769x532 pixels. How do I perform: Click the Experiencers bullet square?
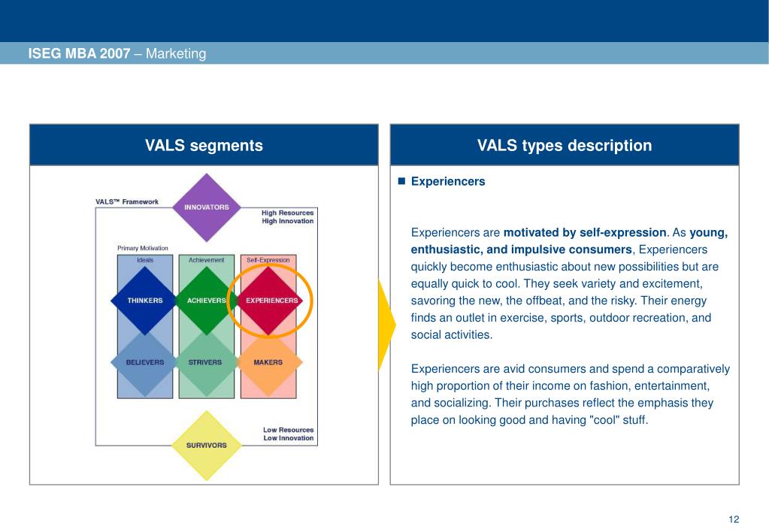pyautogui.click(x=401, y=181)
